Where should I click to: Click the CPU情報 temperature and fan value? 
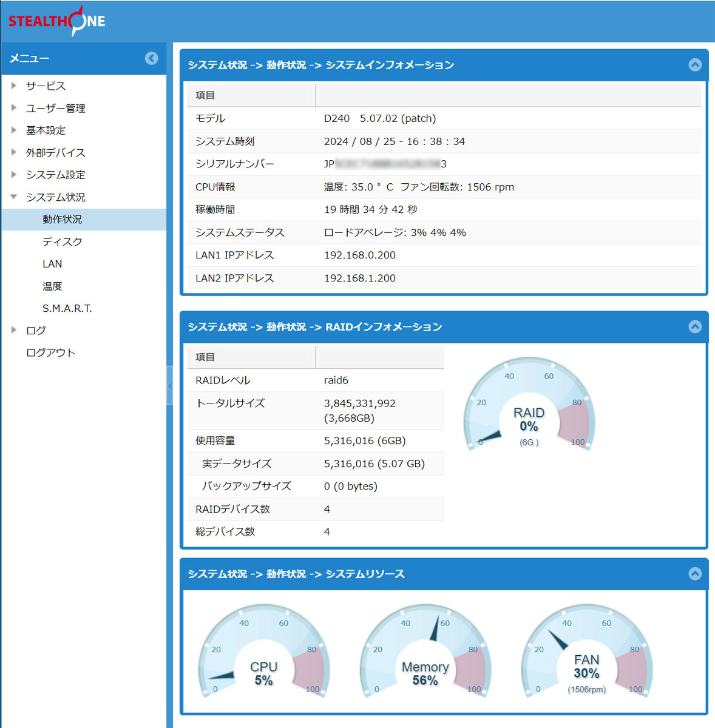[x=419, y=187]
